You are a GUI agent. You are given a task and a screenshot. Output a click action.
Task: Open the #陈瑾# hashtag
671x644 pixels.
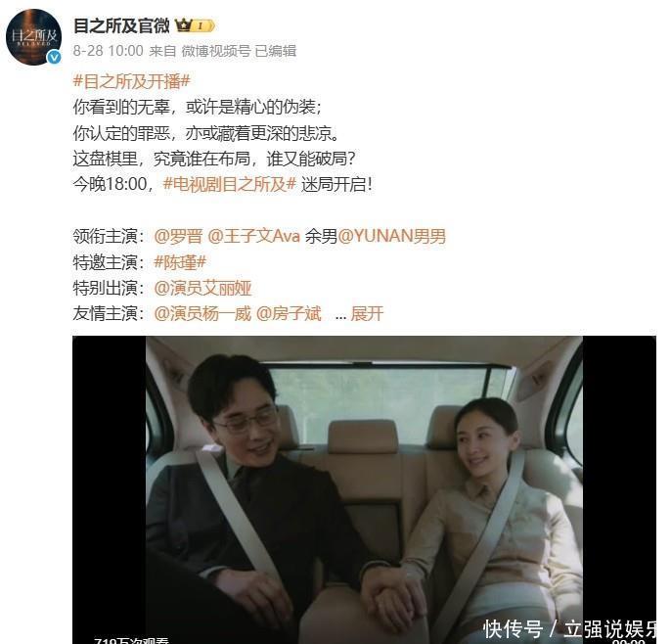point(180,262)
